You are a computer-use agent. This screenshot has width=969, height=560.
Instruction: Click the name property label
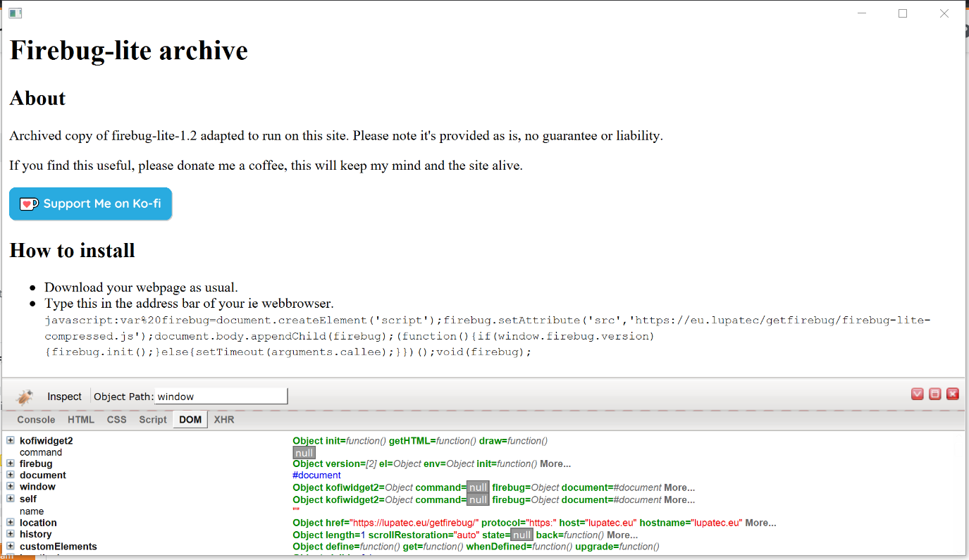(x=32, y=511)
